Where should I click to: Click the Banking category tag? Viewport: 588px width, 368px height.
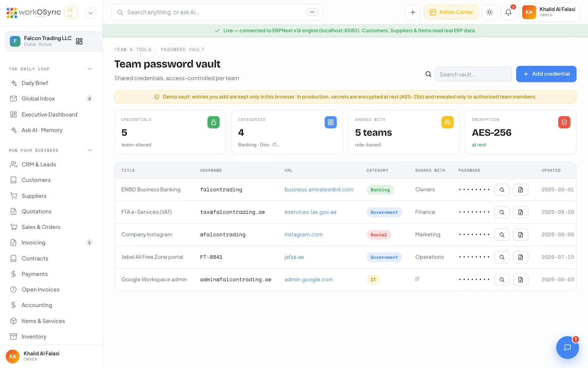(x=380, y=190)
